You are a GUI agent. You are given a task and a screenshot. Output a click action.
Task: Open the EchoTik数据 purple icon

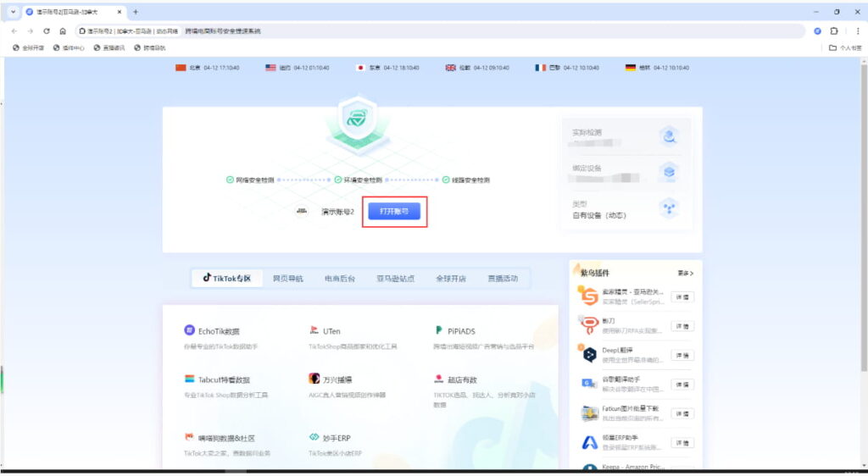coord(190,331)
